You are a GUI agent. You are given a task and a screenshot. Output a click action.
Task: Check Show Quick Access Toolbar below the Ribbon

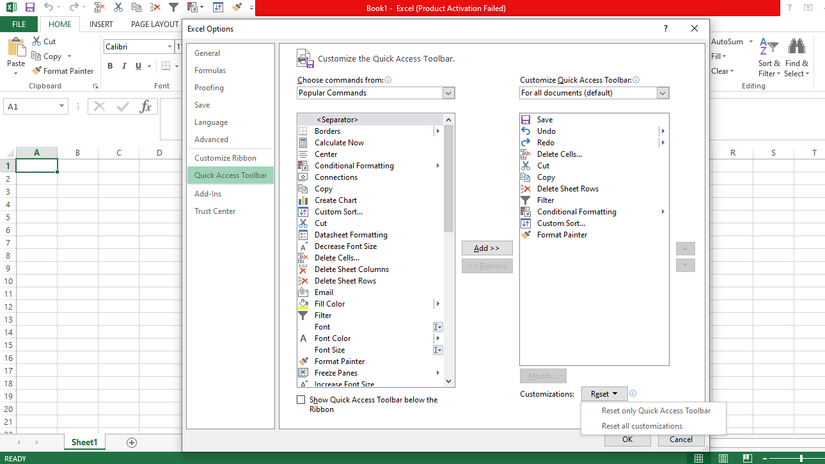point(300,400)
